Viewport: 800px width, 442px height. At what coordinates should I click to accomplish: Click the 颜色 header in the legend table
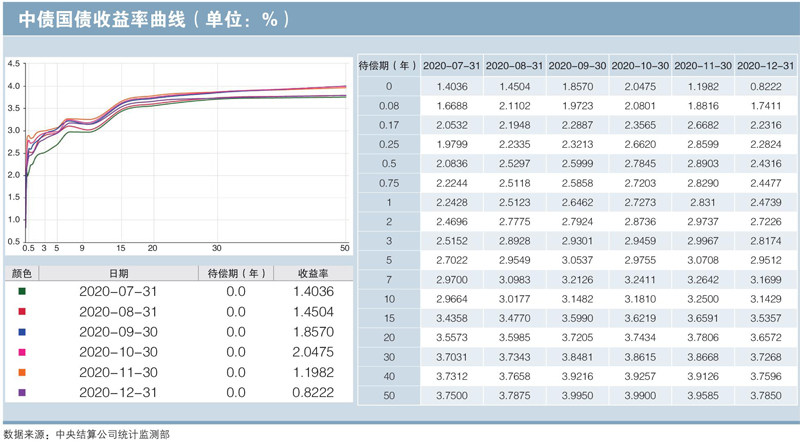coord(23,272)
